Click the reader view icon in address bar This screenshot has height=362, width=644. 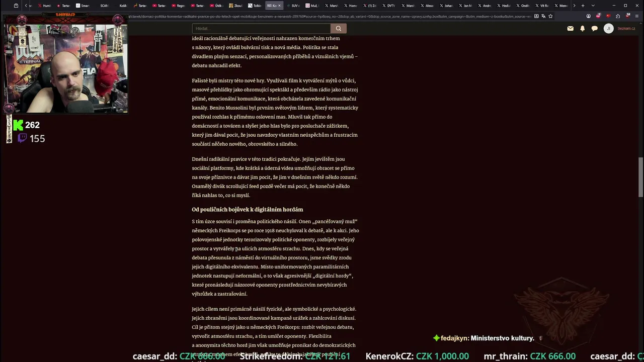tap(536, 16)
